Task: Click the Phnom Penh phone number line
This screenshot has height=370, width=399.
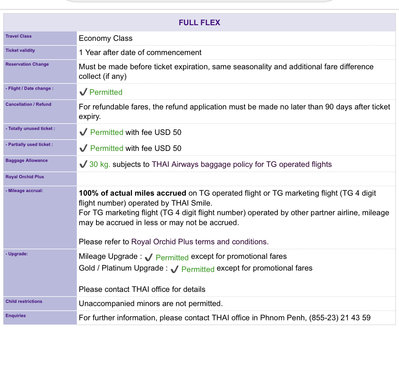Action: (225, 318)
